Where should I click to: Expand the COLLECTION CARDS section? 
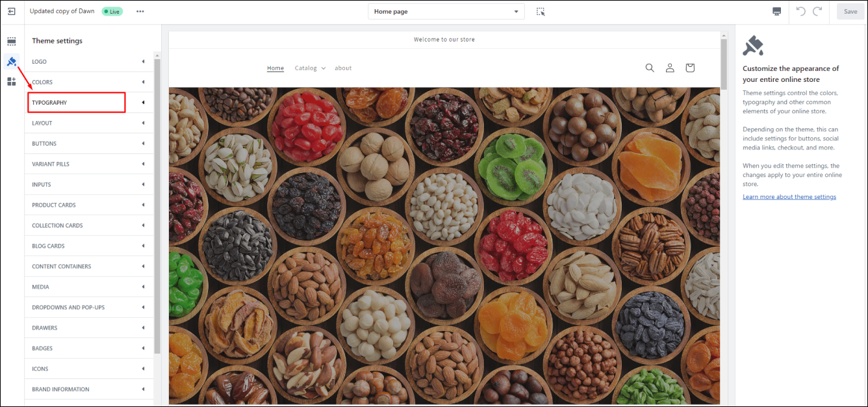pos(89,226)
